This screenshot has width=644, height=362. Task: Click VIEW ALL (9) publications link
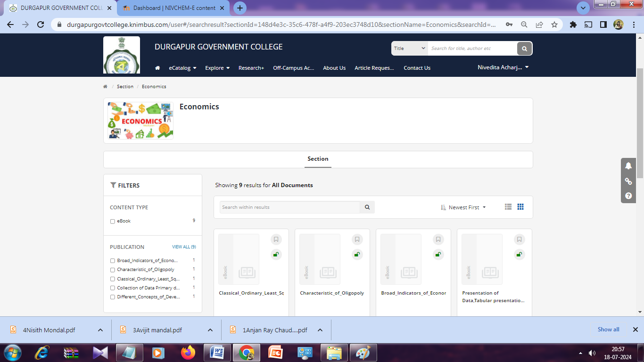click(184, 247)
